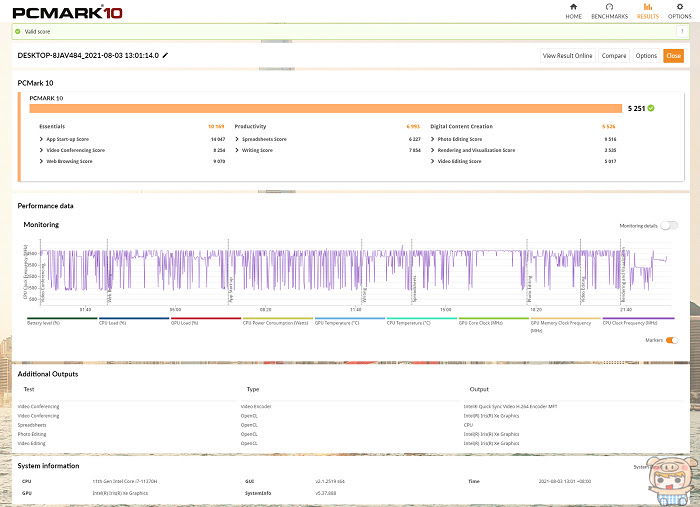Viewport: 700px width, 507px height.
Task: Click inside the CPU clock frequency monitoring chart
Action: point(356,272)
